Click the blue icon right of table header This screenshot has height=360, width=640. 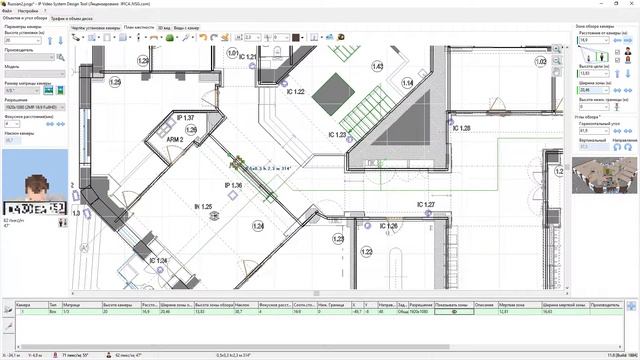pyautogui.click(x=631, y=306)
